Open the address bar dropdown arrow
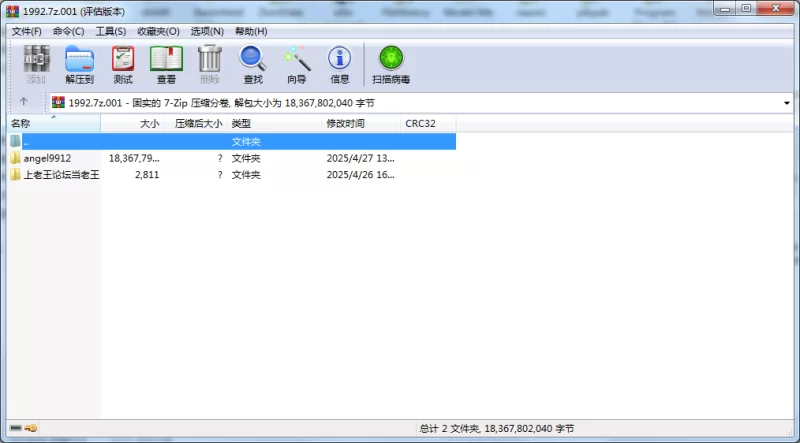 pyautogui.click(x=786, y=103)
